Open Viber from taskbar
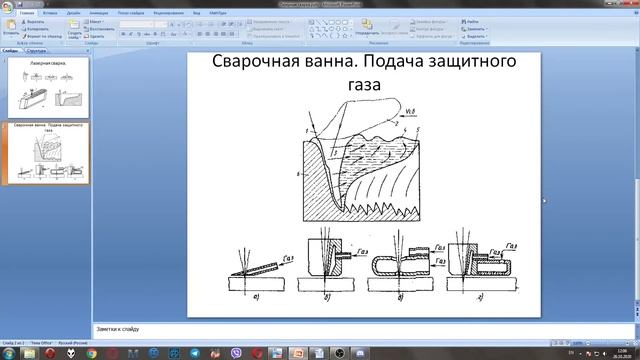Viewport: 640px width, 360px height. (236, 353)
